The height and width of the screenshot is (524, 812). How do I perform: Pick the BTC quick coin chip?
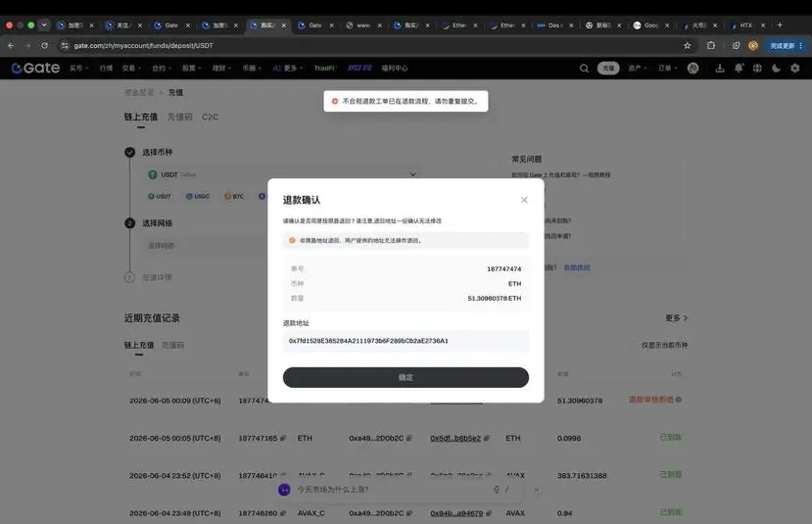234,196
